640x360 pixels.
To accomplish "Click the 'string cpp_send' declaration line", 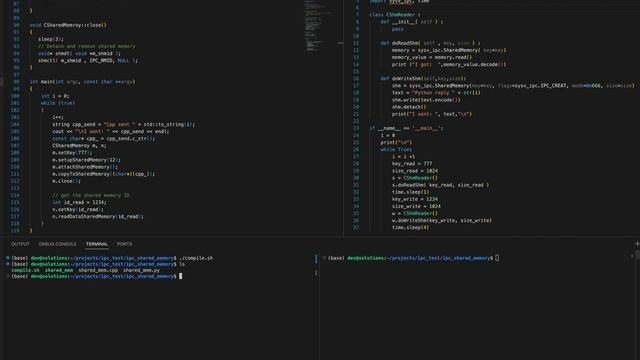I will tap(123, 124).
